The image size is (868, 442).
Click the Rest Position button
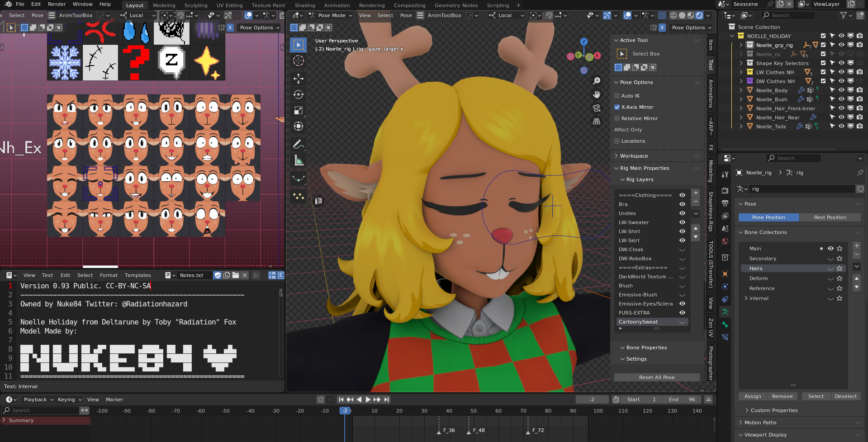tap(830, 217)
